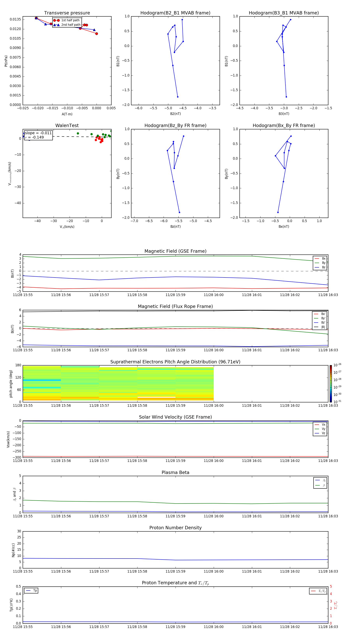Click the "WalenTest" plot title
Image resolution: width=351 pixels, height=644 pixels.
tap(67, 125)
